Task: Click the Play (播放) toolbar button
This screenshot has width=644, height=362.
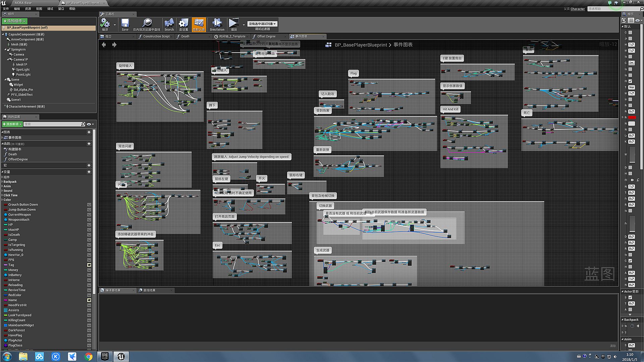Action: click(x=233, y=24)
